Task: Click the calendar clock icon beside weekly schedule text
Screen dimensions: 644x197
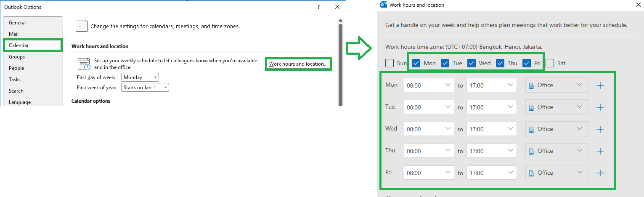Action: click(84, 64)
